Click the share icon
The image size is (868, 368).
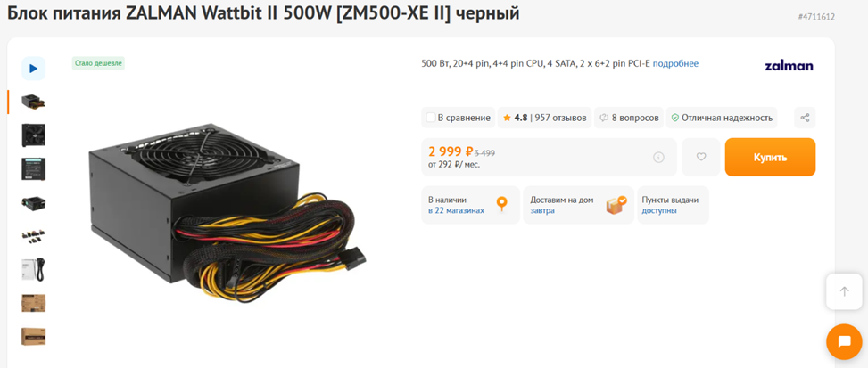805,118
